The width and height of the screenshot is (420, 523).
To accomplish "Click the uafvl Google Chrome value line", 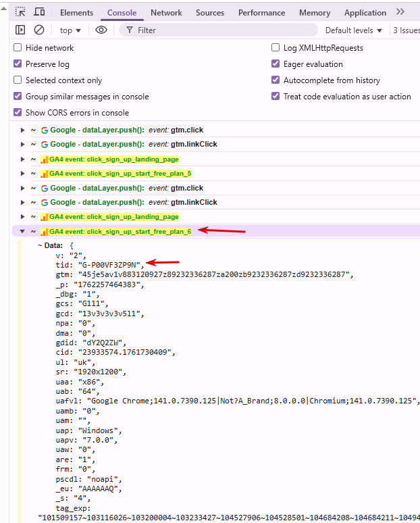I will pyautogui.click(x=252, y=401).
